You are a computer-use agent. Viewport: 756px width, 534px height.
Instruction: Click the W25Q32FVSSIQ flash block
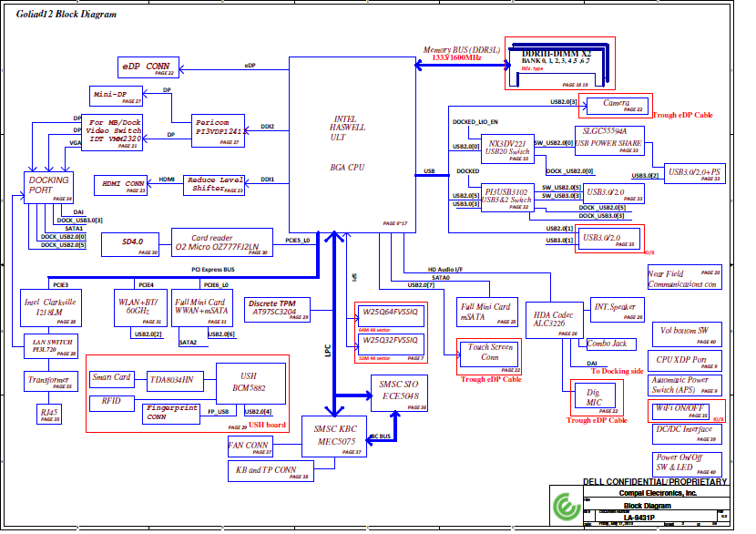click(x=391, y=344)
